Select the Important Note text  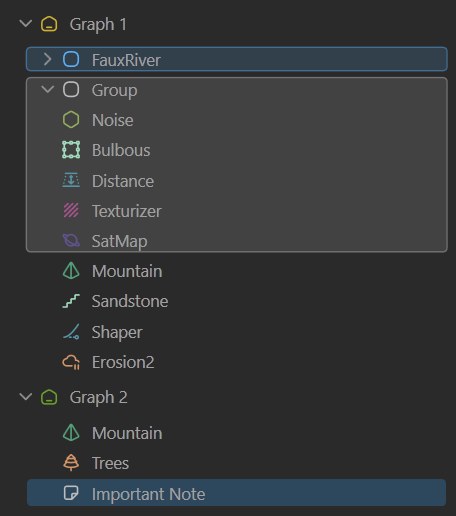click(x=148, y=494)
